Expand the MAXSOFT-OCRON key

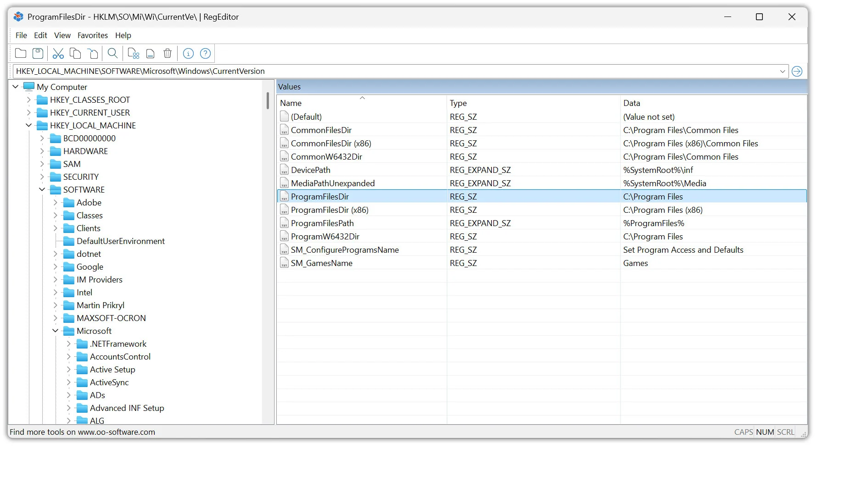tap(56, 318)
